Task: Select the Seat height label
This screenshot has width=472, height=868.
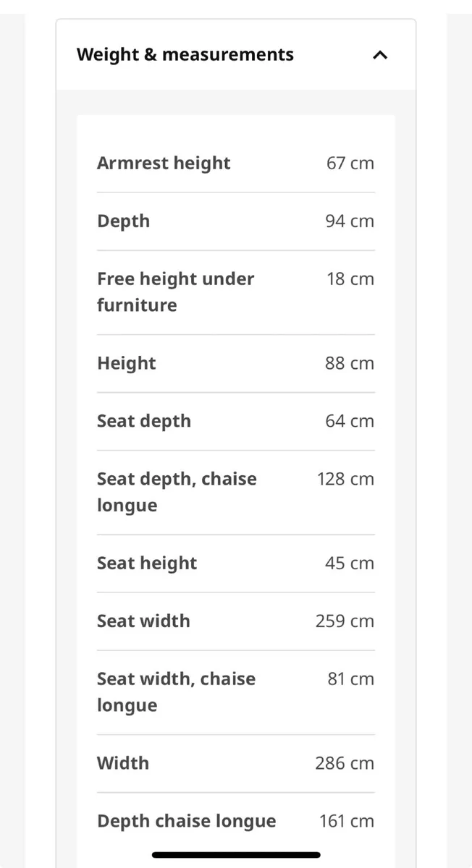Action: 147,563
